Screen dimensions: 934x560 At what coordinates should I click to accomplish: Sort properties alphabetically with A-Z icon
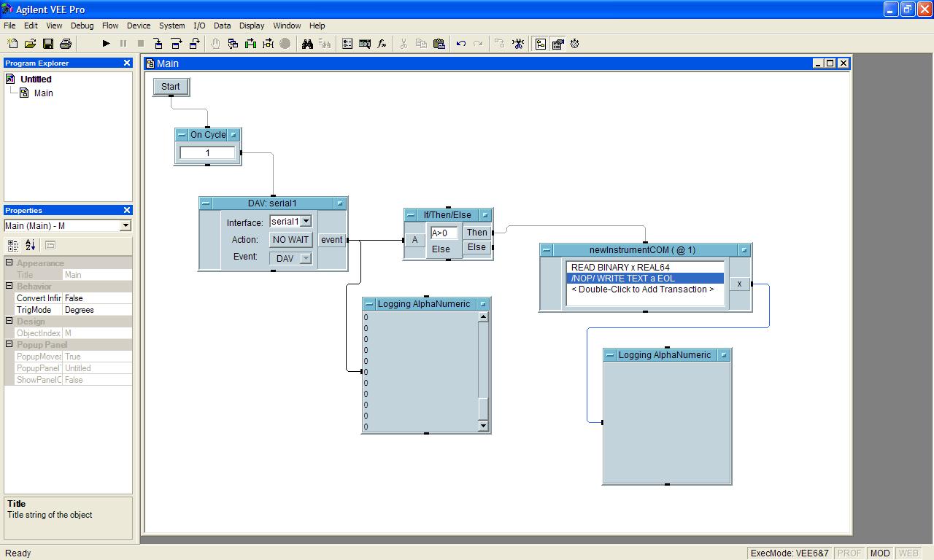[30, 245]
